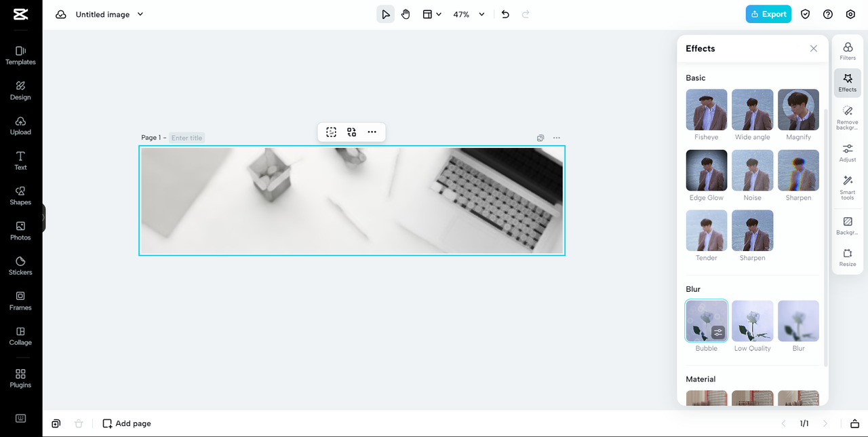Viewport: 868px width, 437px height.
Task: Open the settings hexagon icon
Action: [850, 14]
